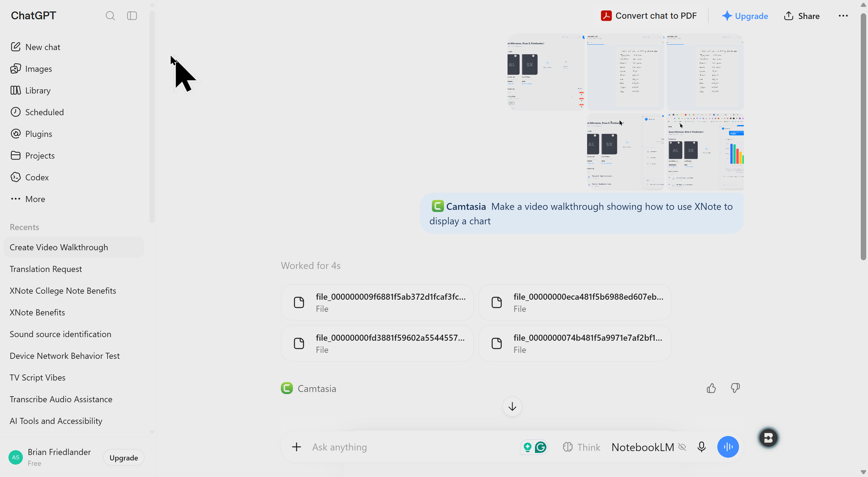Open the XNote chart screenshot thumbnail with colored bars
This screenshot has height=477, width=868.
(705, 151)
